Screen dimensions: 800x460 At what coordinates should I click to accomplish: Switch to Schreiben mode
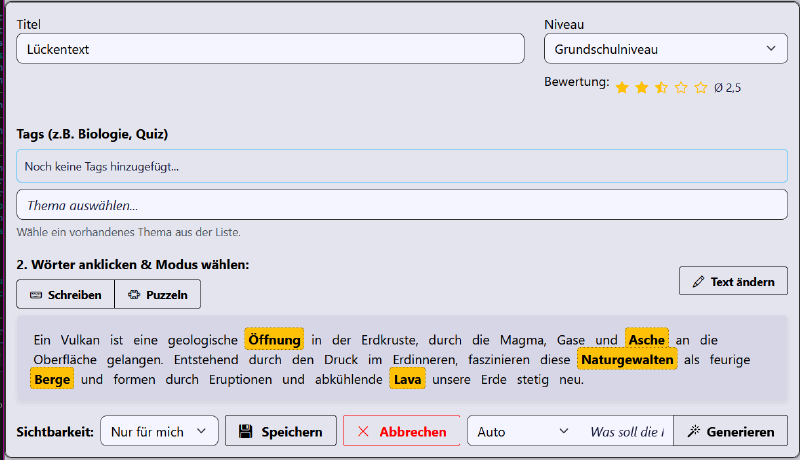[x=65, y=295]
